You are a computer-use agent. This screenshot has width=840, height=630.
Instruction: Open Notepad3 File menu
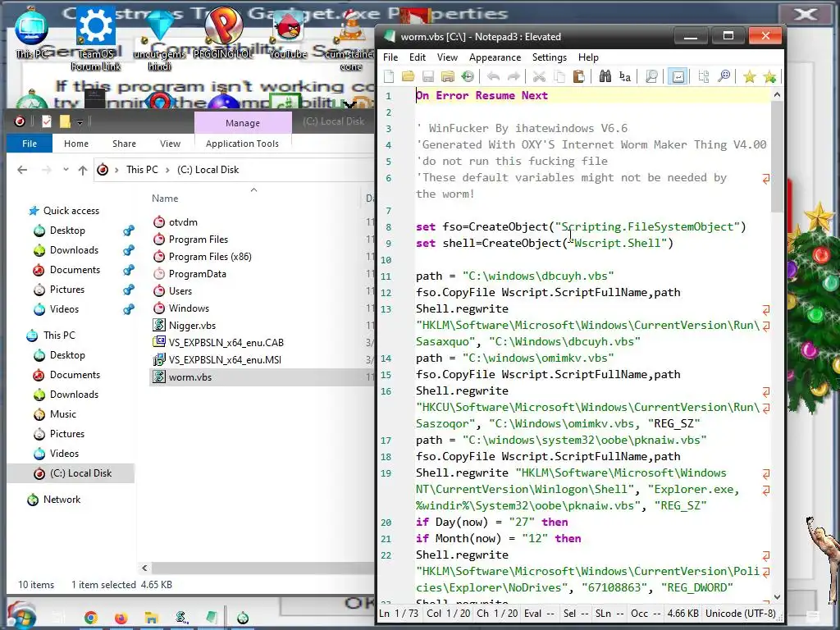390,57
